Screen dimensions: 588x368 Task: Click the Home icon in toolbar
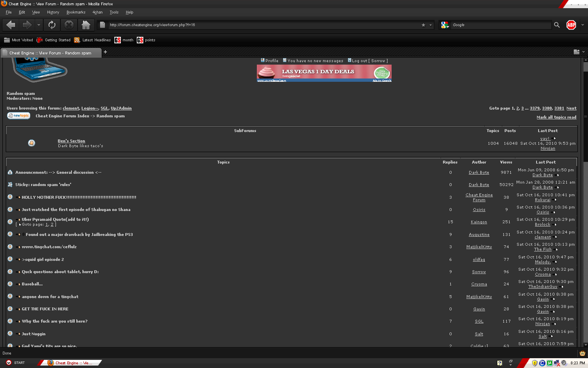coord(86,25)
